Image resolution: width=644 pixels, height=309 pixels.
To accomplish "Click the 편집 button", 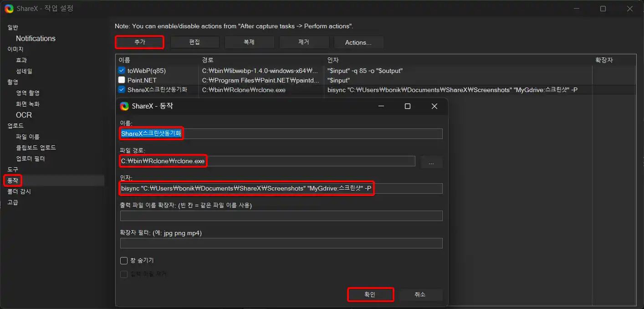I will coord(194,42).
